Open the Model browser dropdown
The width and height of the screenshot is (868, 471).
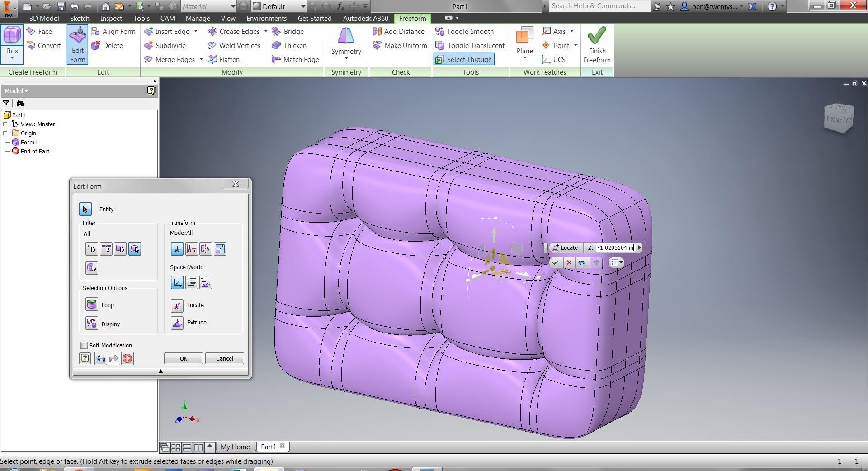coord(16,91)
